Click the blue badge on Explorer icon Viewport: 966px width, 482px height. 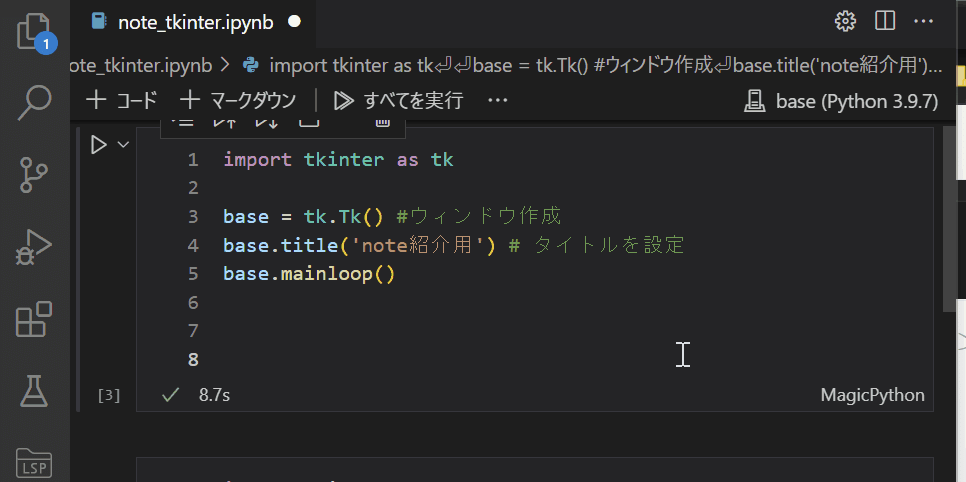(x=46, y=44)
